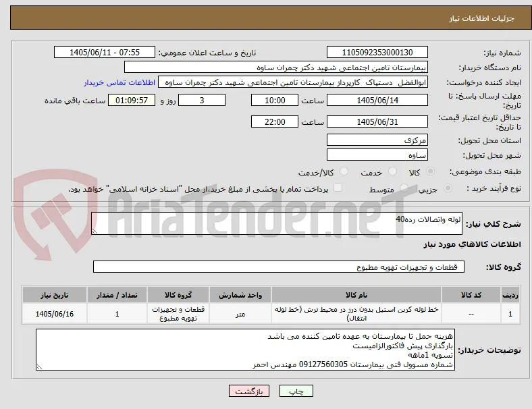The height and width of the screenshot is (409, 532).
Task: Click the need number field 1105092353000130
Action: (x=377, y=52)
